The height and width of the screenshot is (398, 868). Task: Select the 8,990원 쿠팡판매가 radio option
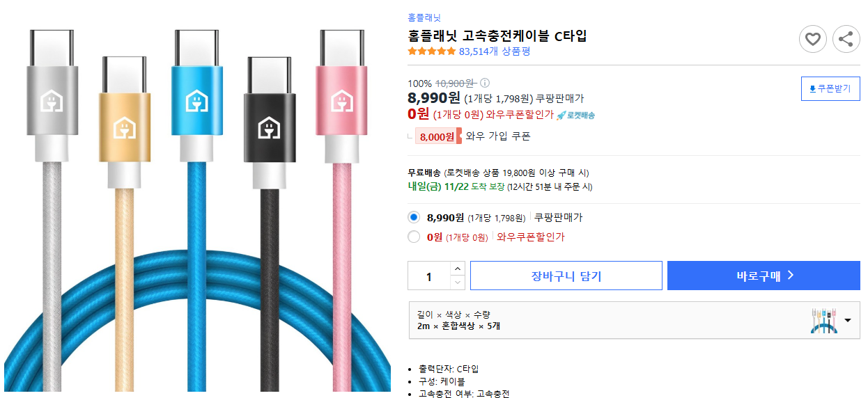tap(414, 217)
